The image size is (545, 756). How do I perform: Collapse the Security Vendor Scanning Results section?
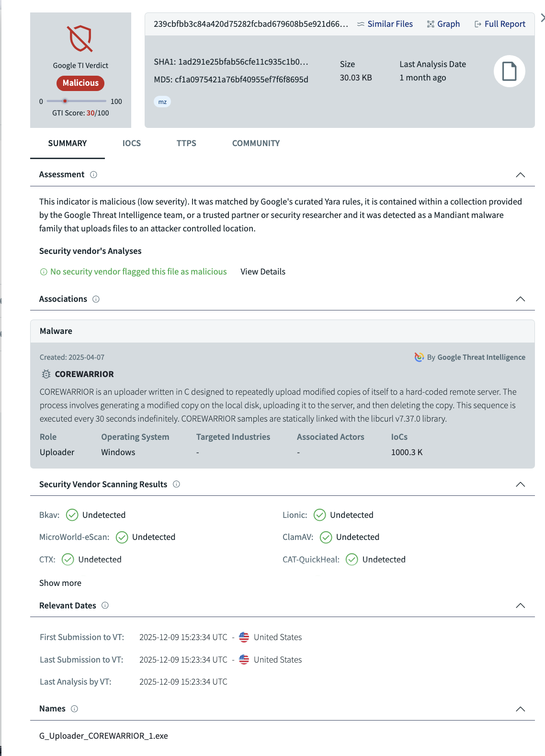tap(520, 484)
